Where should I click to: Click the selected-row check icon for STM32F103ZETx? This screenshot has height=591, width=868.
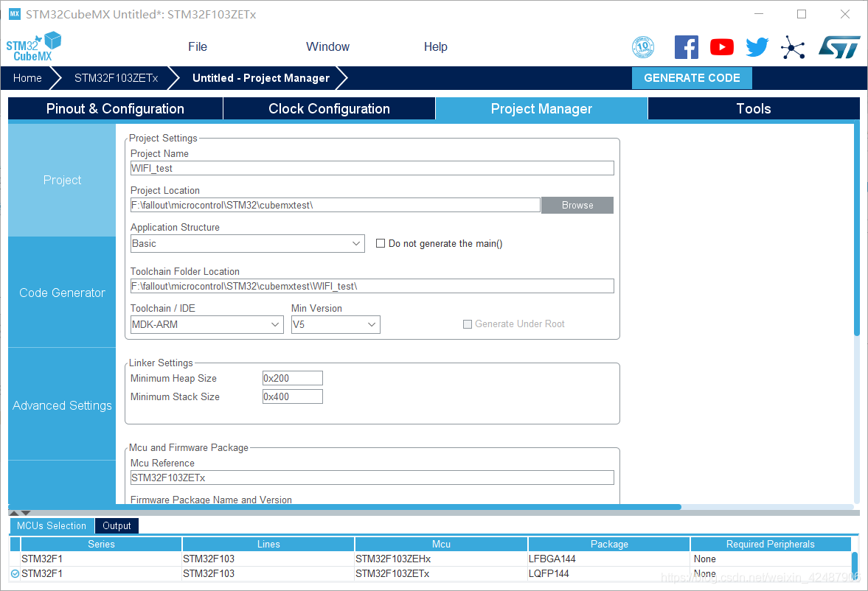(x=15, y=574)
